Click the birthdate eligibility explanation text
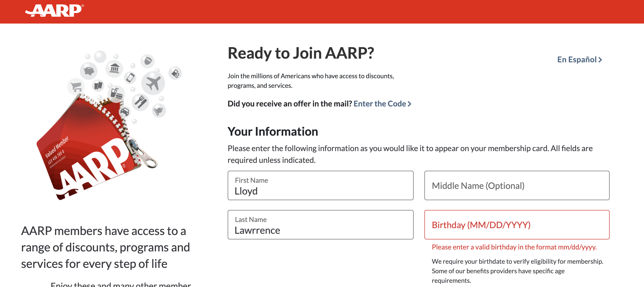Screen dimensions: 644x287 pyautogui.click(x=518, y=271)
